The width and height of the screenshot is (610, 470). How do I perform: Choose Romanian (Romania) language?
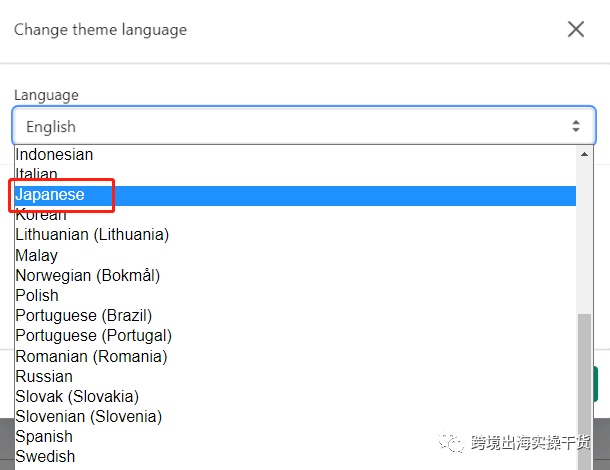[x=295, y=356]
